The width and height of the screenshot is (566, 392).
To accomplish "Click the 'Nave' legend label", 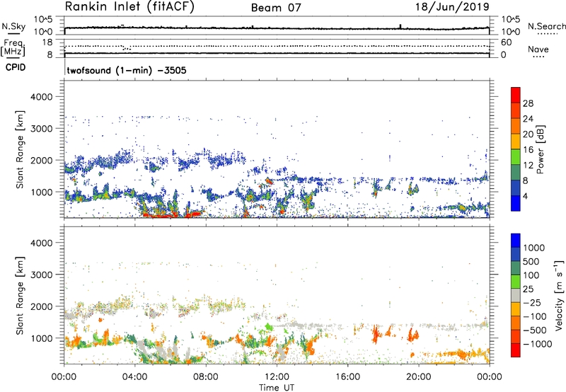I will (538, 50).
